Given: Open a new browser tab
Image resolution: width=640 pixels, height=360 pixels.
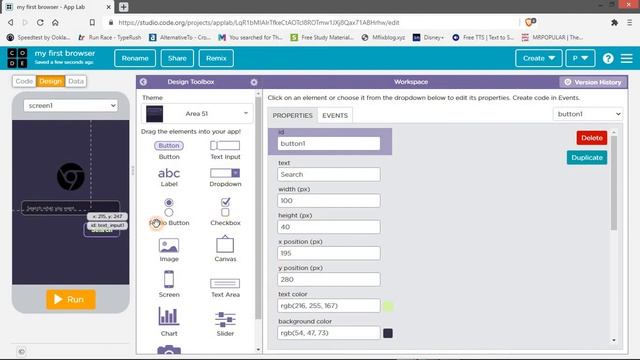Looking at the screenshot, I should (x=124, y=7).
